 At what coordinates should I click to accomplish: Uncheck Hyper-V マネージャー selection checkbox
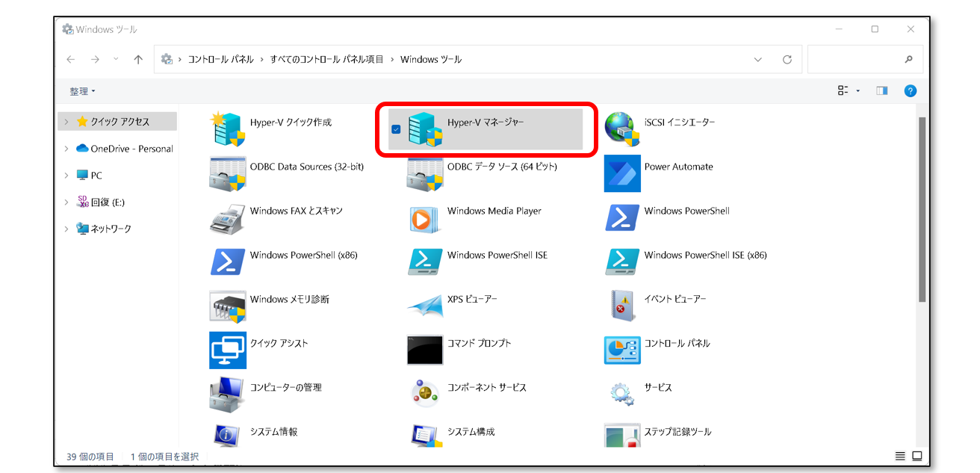click(x=396, y=129)
